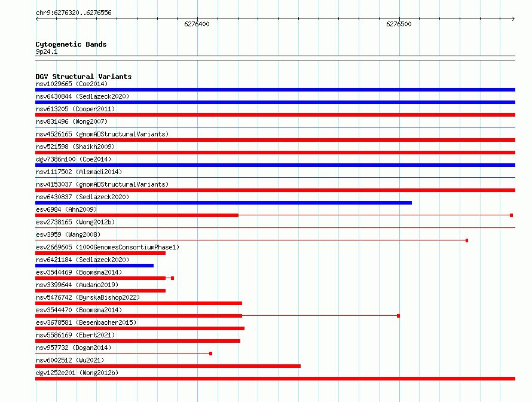The width and height of the screenshot is (532, 402).
Task: Click the red bar of esv3678581
Action: pyautogui.click(x=140, y=328)
